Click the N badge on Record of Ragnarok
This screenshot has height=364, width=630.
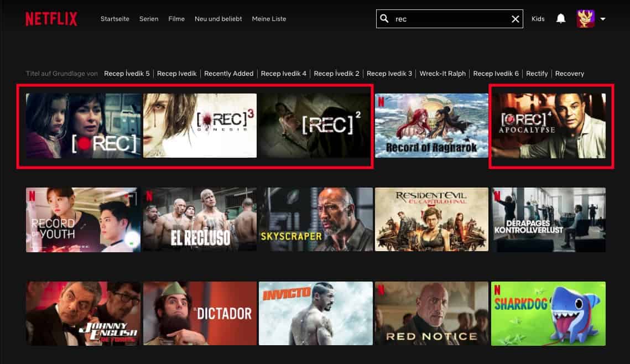(x=379, y=100)
